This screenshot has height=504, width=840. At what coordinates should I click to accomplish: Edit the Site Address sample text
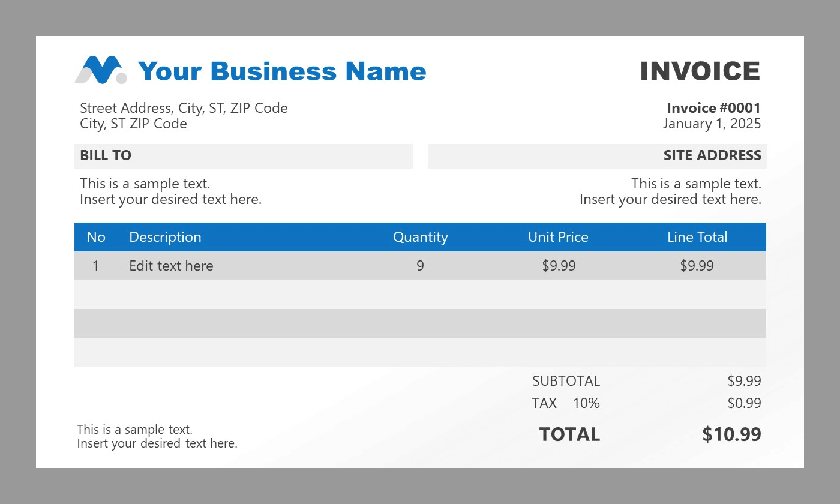coord(670,191)
